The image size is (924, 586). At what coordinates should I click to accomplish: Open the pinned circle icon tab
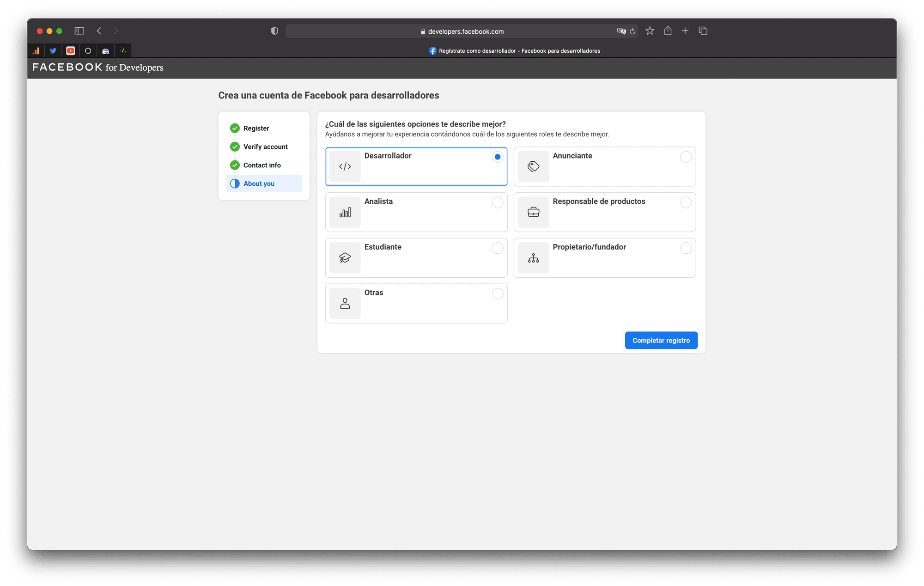pos(88,51)
